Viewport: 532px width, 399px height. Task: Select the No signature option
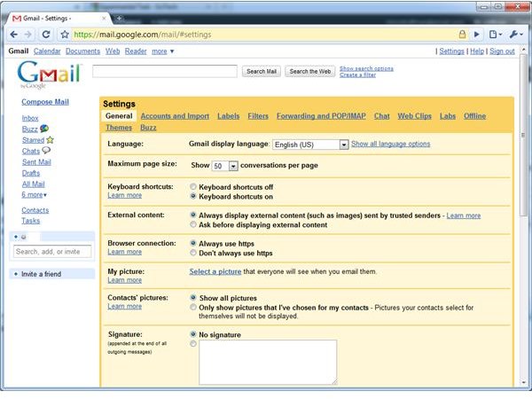[193, 334]
